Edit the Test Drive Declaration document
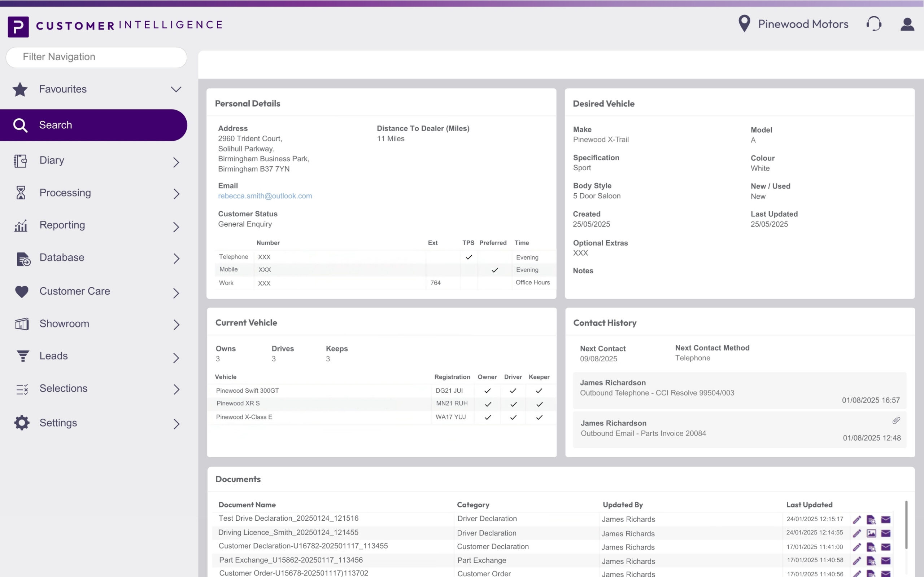The width and height of the screenshot is (924, 577). point(857,519)
